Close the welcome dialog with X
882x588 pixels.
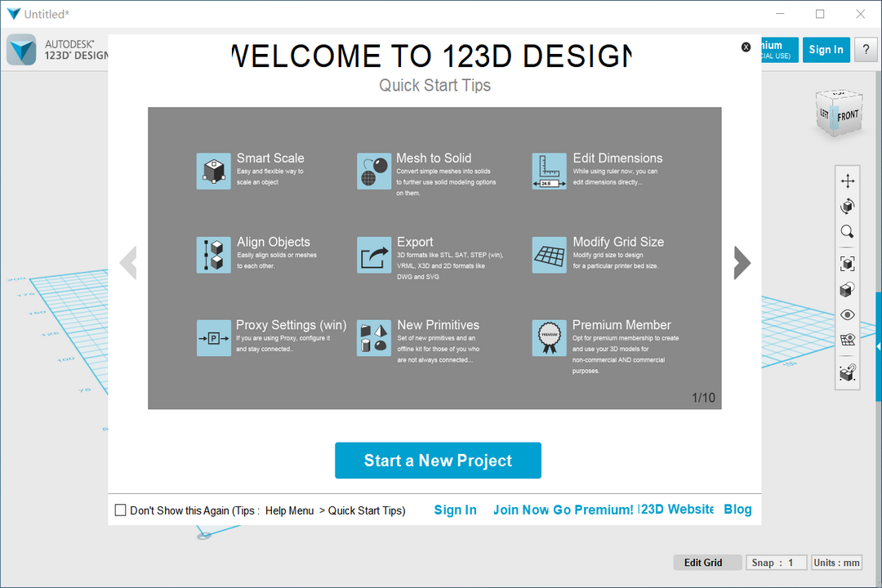pos(746,47)
